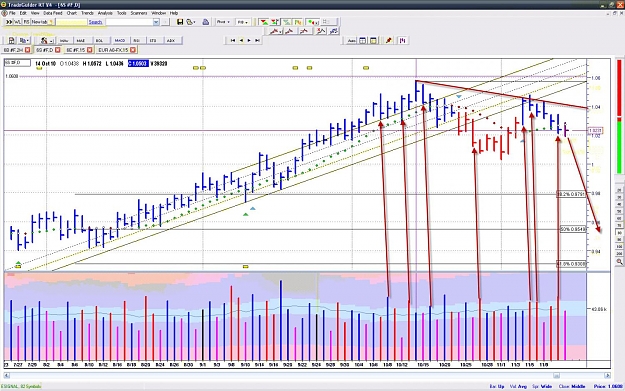Image resolution: width=625 pixels, height=391 pixels.
Task: Step forward one bar playback button
Action: [x=249, y=40]
